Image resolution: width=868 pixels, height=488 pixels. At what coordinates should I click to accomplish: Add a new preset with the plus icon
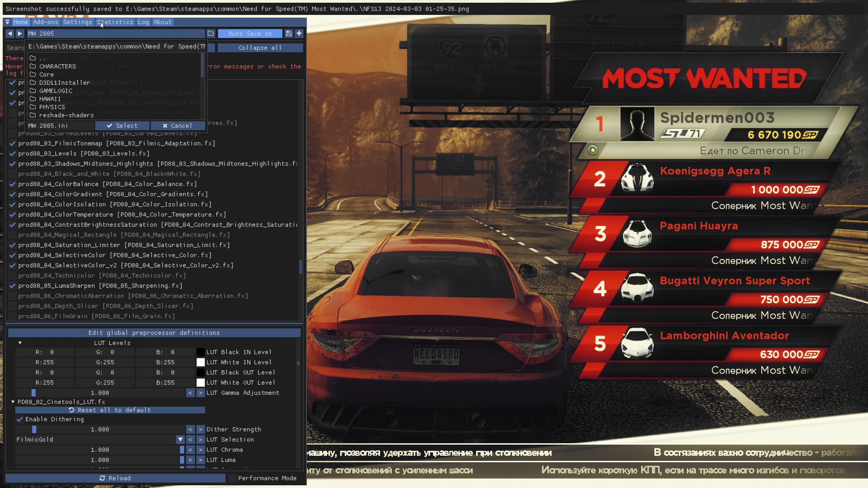[x=299, y=34]
